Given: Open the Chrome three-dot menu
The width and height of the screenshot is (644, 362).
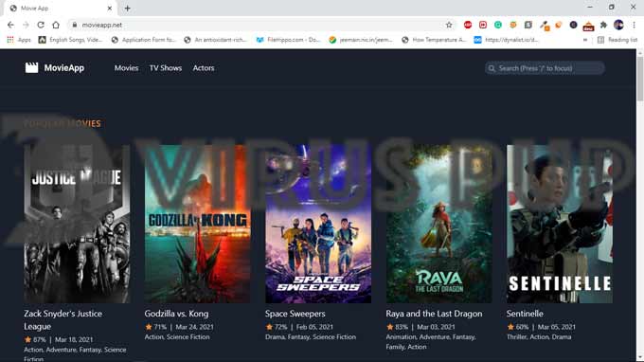Looking at the screenshot, I should click(x=634, y=25).
